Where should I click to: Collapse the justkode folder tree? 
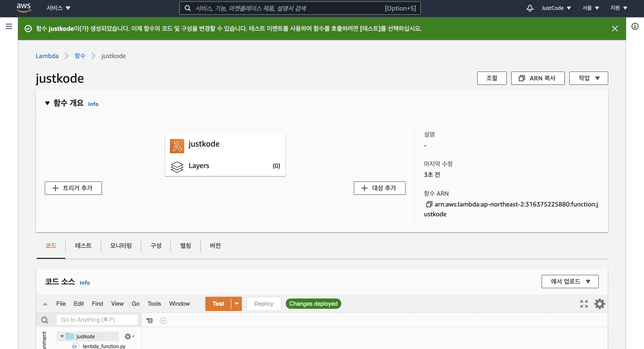(x=62, y=336)
